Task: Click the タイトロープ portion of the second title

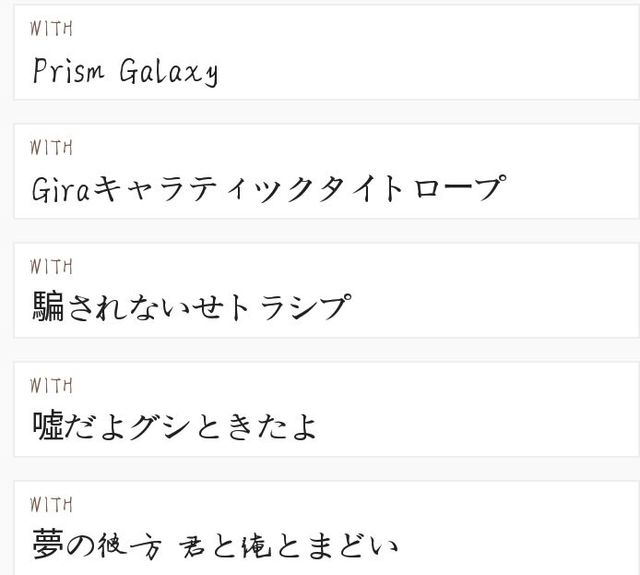Action: 412,188
